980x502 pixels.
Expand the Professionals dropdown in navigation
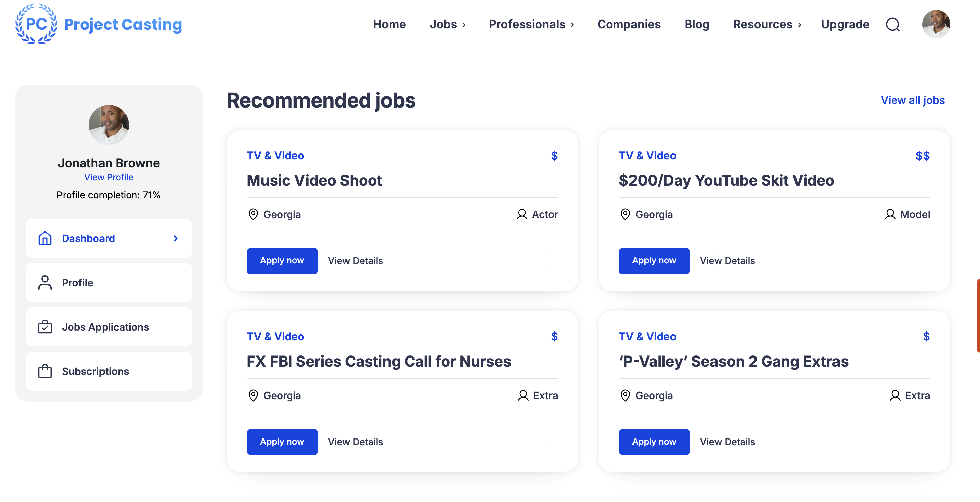[x=572, y=25]
